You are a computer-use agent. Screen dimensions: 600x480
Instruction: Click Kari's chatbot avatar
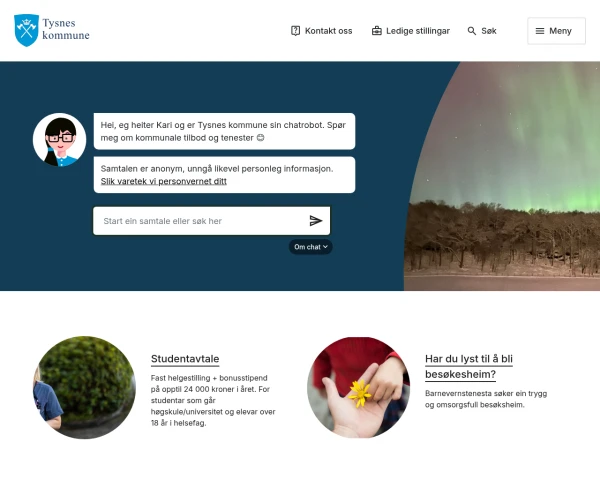coord(59,139)
